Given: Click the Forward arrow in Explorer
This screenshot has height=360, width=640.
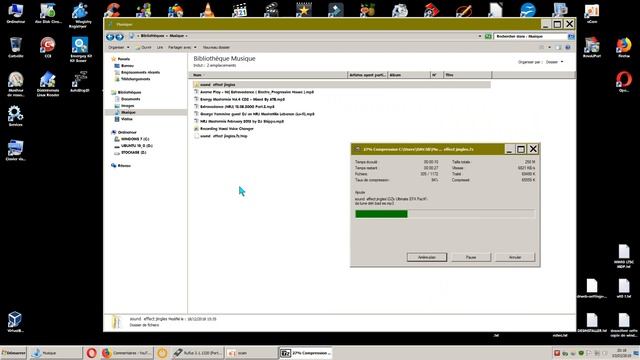Looking at the screenshot, I should click(x=119, y=37).
